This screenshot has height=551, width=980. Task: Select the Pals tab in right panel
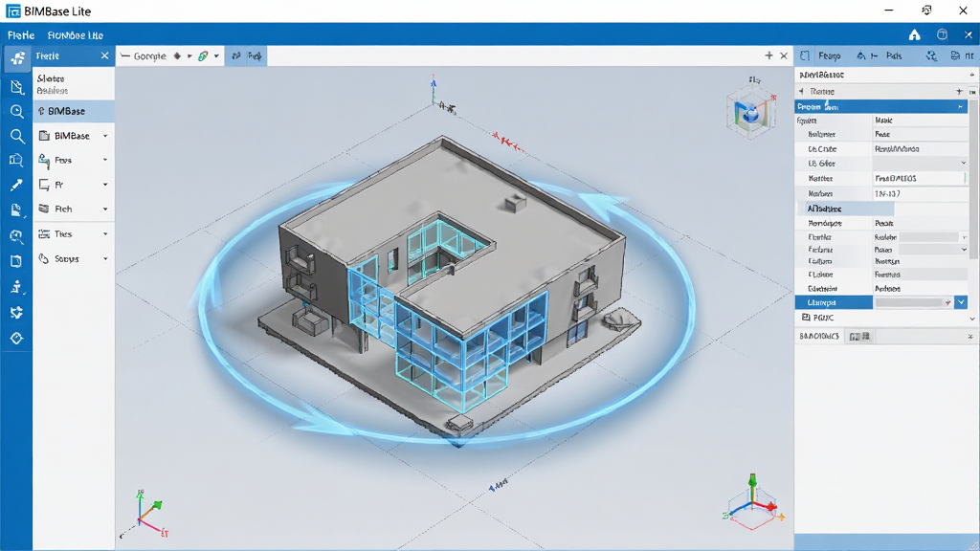[894, 55]
